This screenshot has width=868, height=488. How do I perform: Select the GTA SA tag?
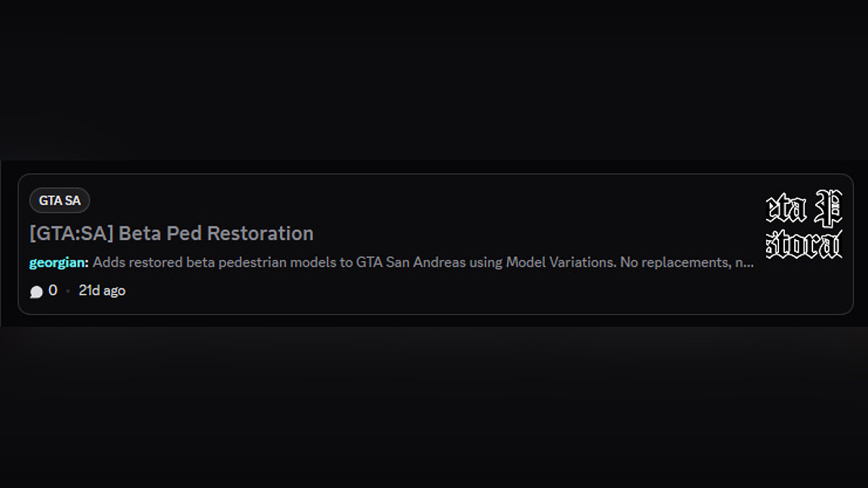point(59,201)
